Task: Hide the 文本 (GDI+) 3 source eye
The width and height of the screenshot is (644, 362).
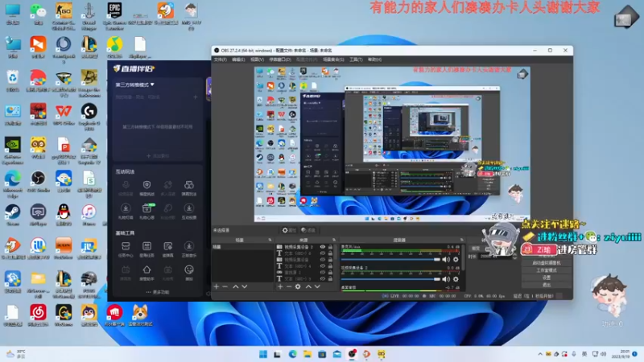Action: 323,278
